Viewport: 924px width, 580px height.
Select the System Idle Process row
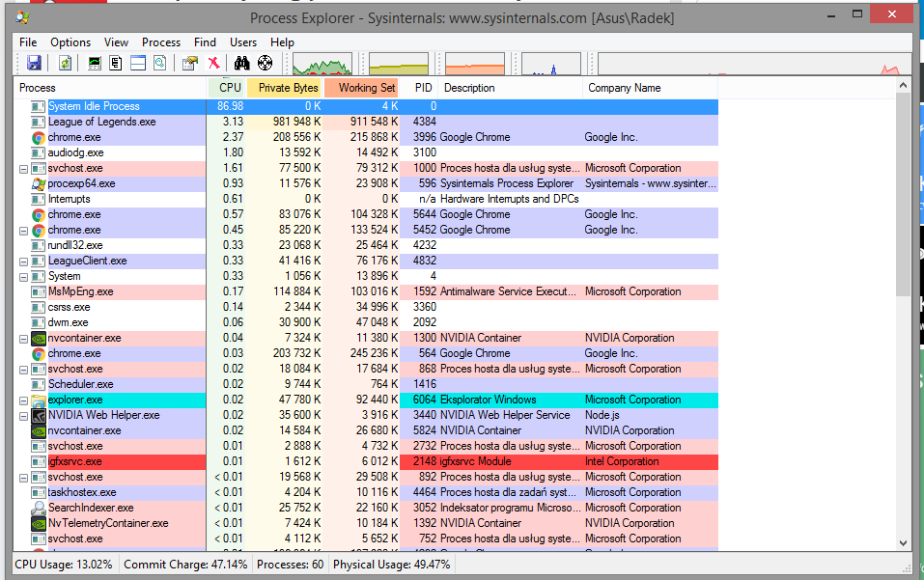366,106
